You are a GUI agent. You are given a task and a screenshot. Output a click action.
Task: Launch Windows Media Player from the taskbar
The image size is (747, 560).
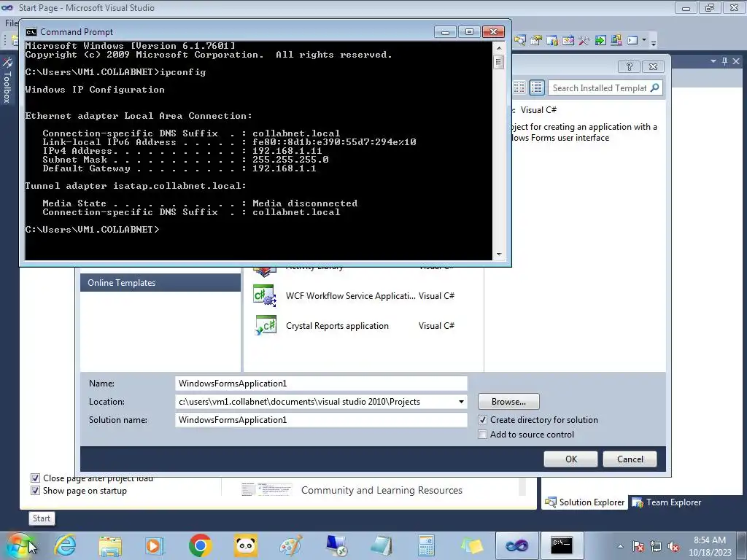tap(155, 545)
